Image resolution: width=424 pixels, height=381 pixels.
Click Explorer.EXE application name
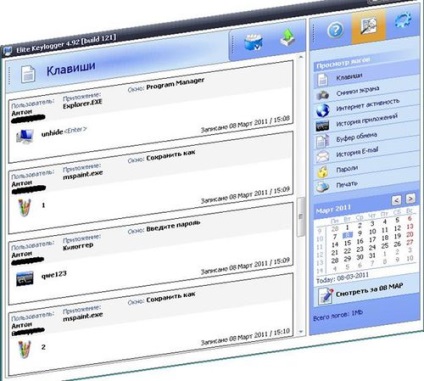[82, 104]
